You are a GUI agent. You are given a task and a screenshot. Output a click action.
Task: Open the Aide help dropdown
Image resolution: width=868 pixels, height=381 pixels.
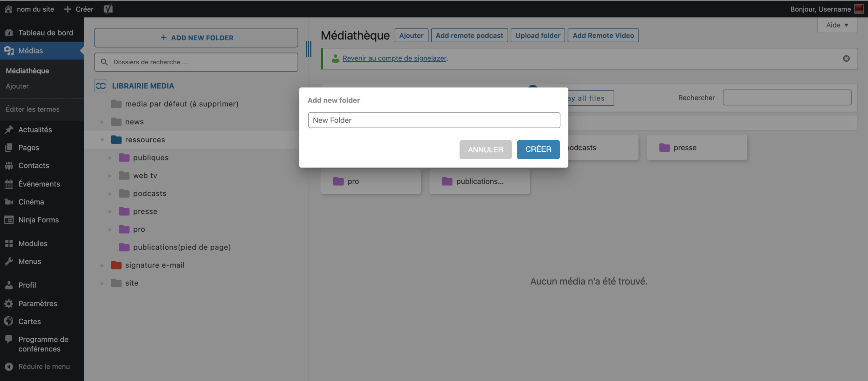pos(837,25)
